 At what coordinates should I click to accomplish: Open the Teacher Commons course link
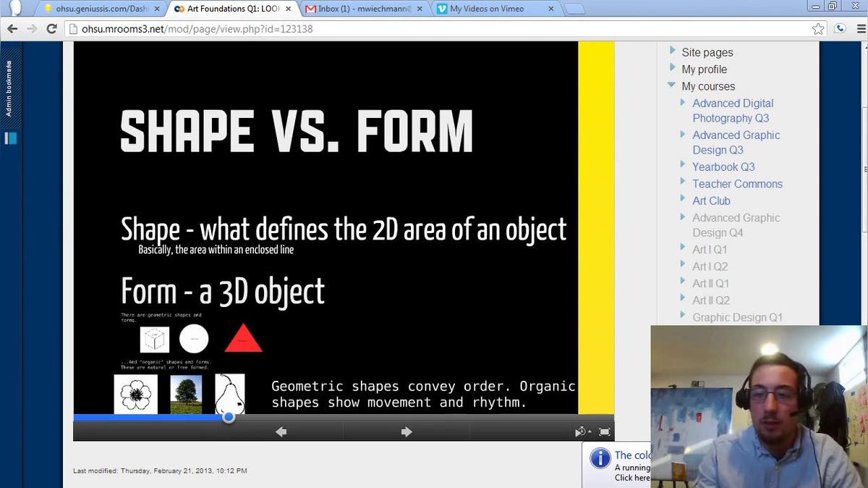pos(737,184)
